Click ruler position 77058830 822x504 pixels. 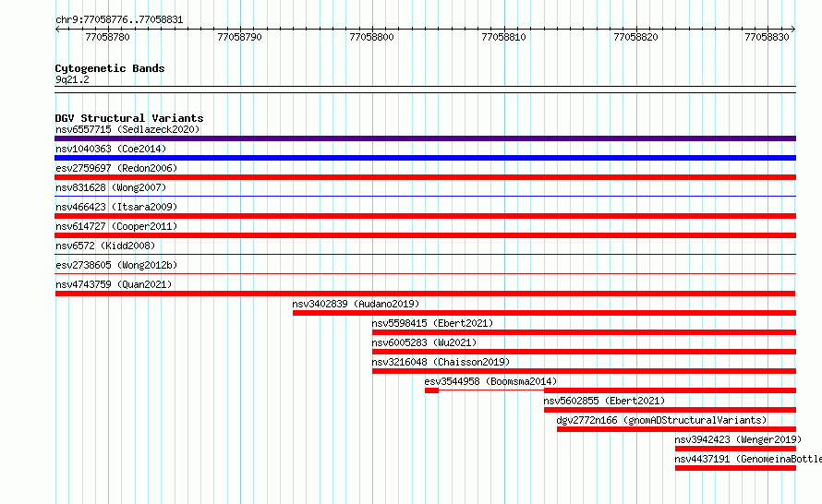(x=767, y=37)
